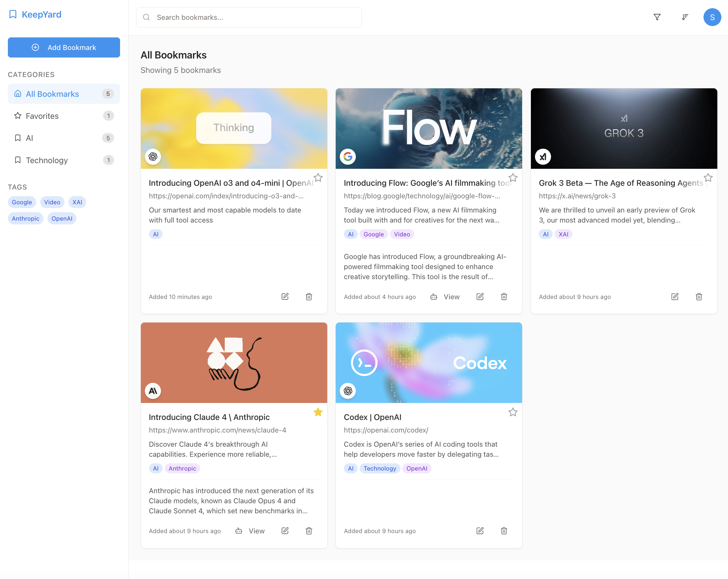Unfavorite the Claude 4 bookmark star

318,412
